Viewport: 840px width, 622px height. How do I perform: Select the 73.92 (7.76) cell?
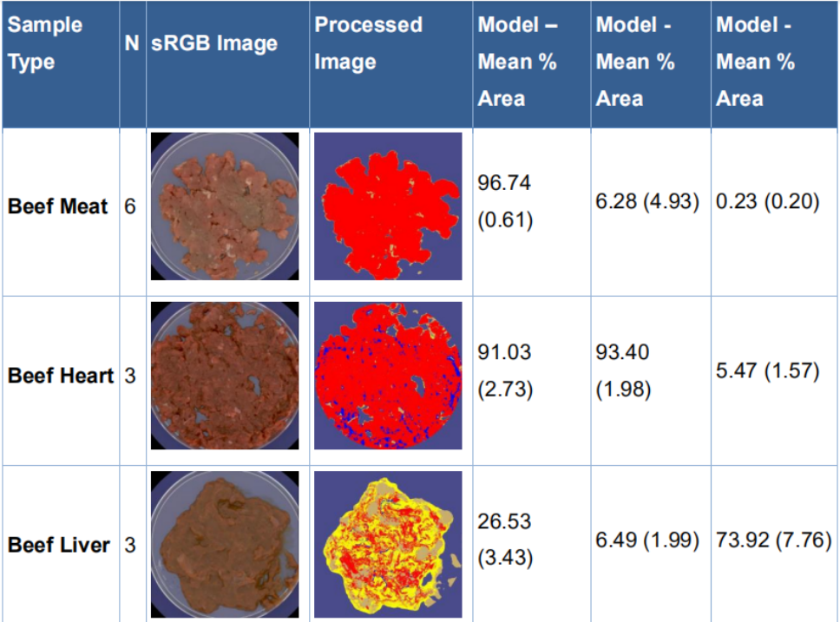[x=772, y=540]
